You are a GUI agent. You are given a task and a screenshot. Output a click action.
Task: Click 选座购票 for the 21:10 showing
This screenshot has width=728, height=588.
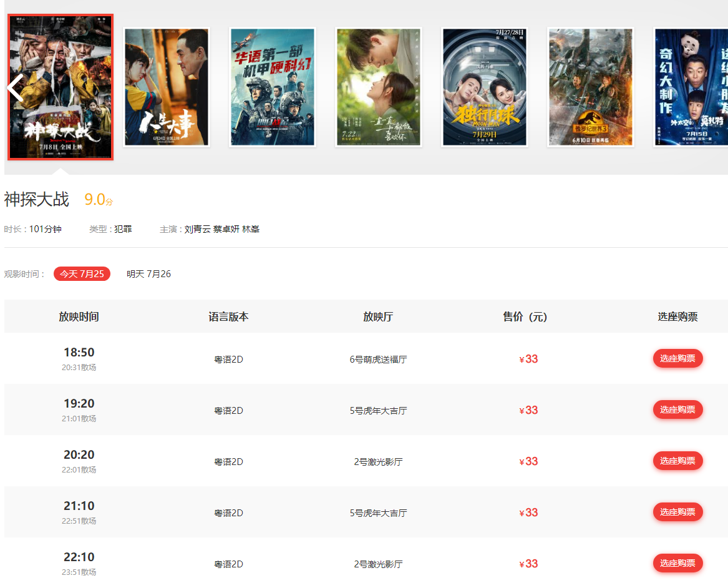coord(677,512)
